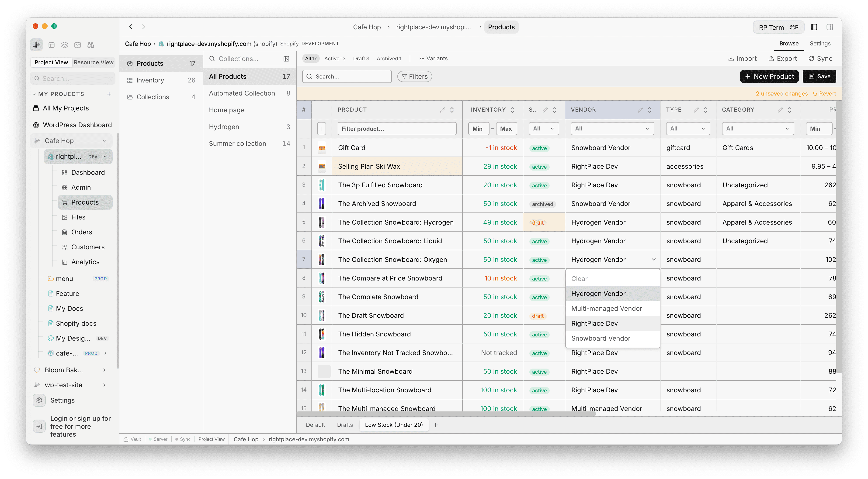The width and height of the screenshot is (868, 479).
Task: Open the Archived 1 filter tab
Action: click(x=389, y=58)
